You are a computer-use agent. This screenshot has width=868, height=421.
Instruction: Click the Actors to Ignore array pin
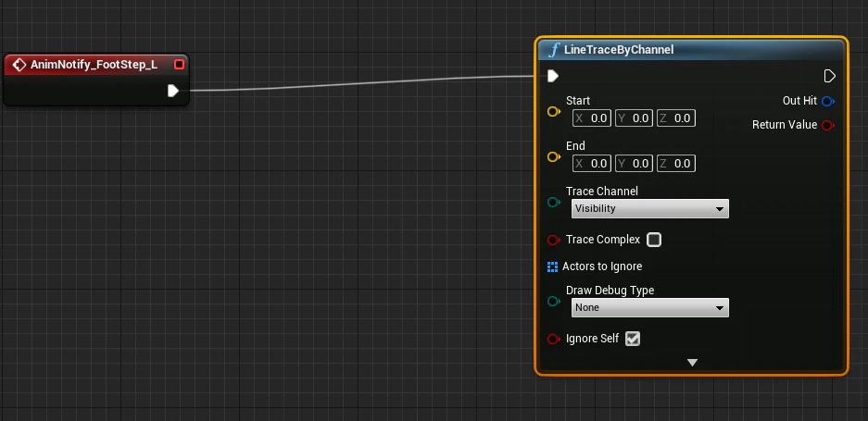click(x=552, y=267)
